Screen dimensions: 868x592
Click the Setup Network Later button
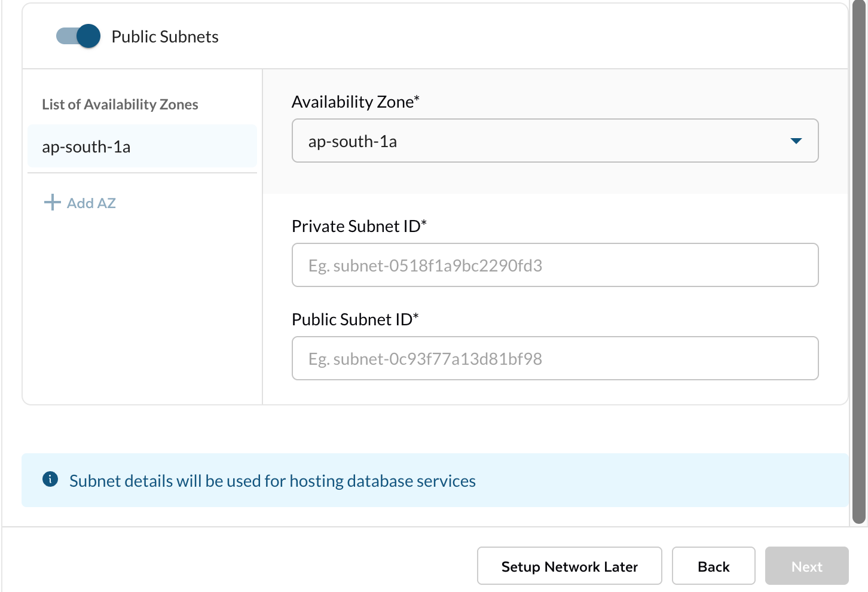coord(569,566)
